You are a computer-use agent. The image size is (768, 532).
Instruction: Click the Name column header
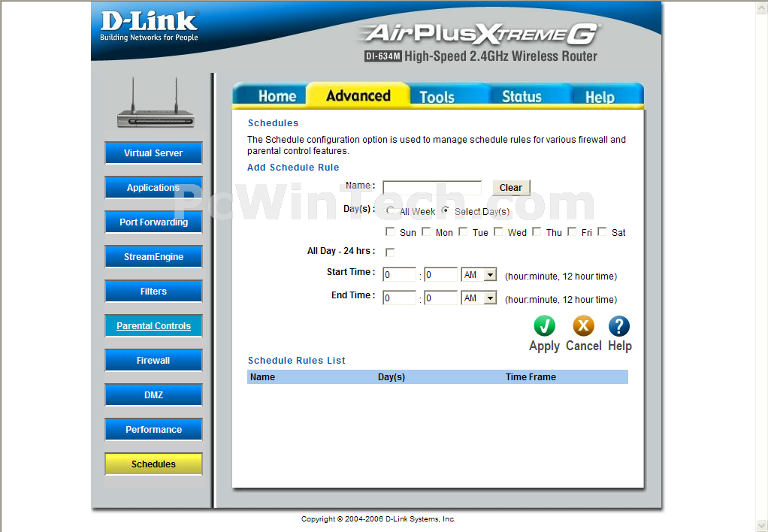(262, 376)
